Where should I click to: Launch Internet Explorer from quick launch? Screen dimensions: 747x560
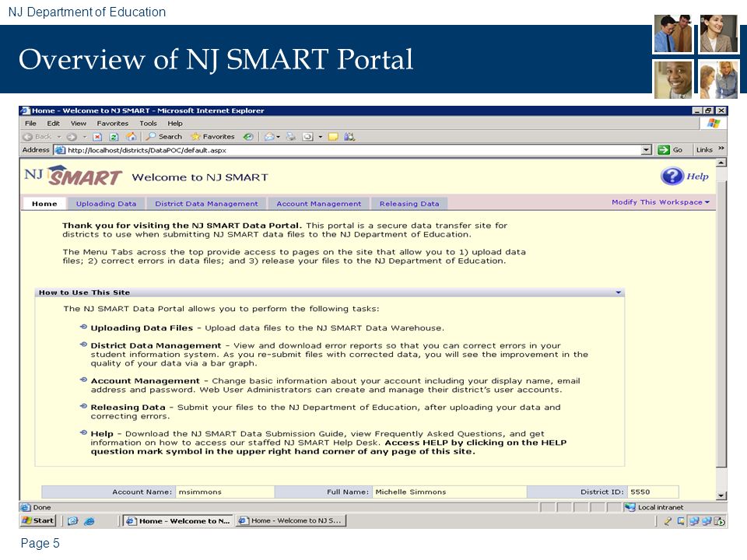89,521
